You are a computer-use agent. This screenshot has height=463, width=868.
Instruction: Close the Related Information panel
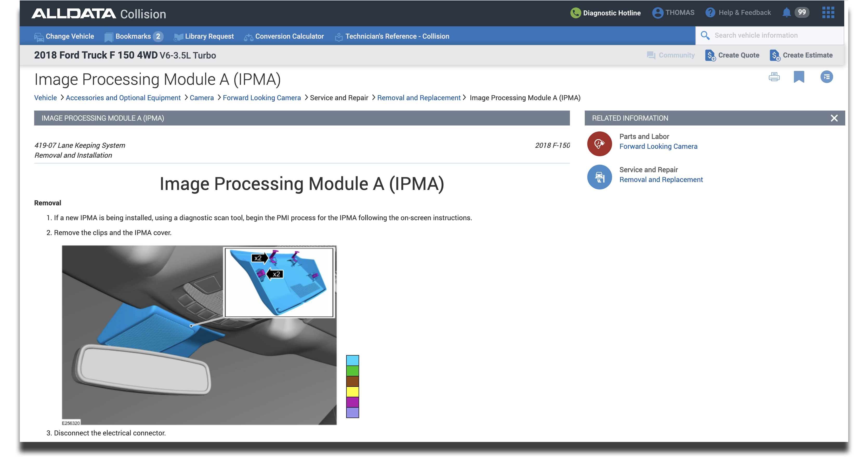(834, 118)
